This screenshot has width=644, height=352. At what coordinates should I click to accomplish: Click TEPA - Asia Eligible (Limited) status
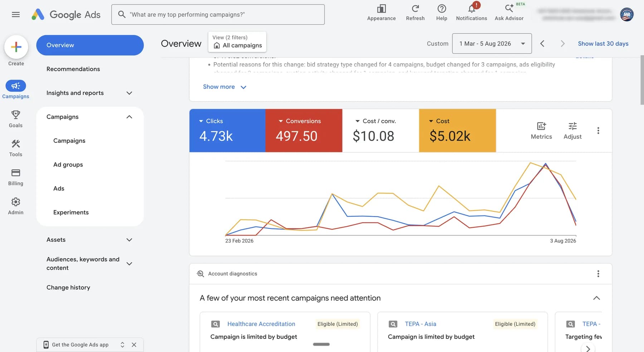click(x=515, y=324)
